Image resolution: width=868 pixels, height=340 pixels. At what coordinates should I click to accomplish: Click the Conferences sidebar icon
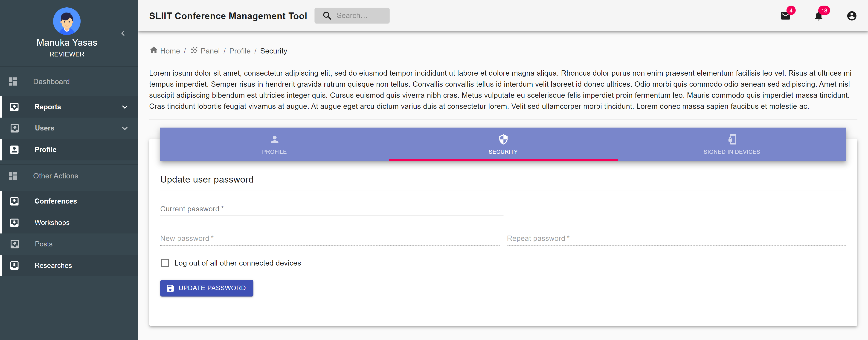pos(15,201)
